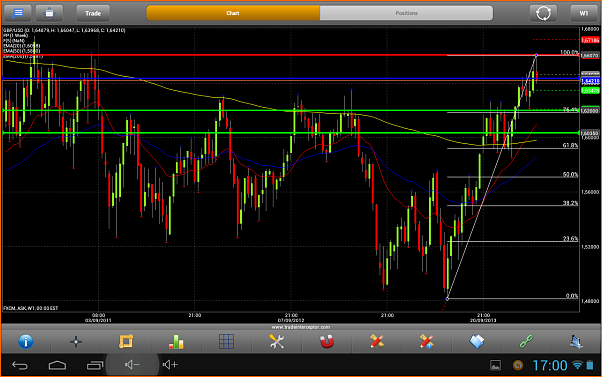Tap the orange square frame icon

coord(126,341)
